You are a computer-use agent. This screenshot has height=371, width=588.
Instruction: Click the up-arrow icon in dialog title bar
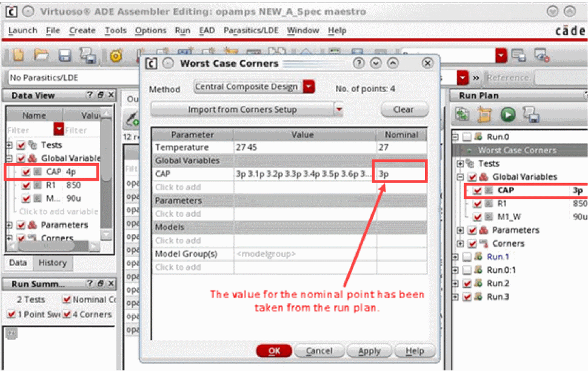point(393,63)
